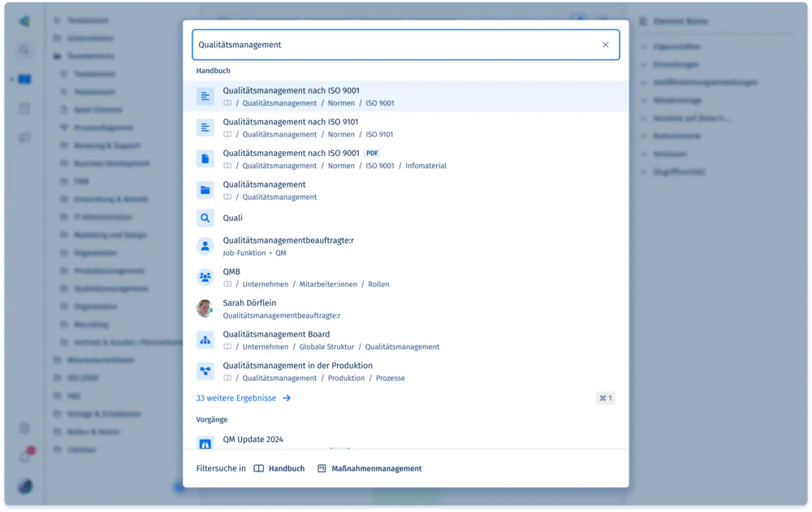
Task: Filter search in Maßnahmenmanagement
Action: point(369,469)
